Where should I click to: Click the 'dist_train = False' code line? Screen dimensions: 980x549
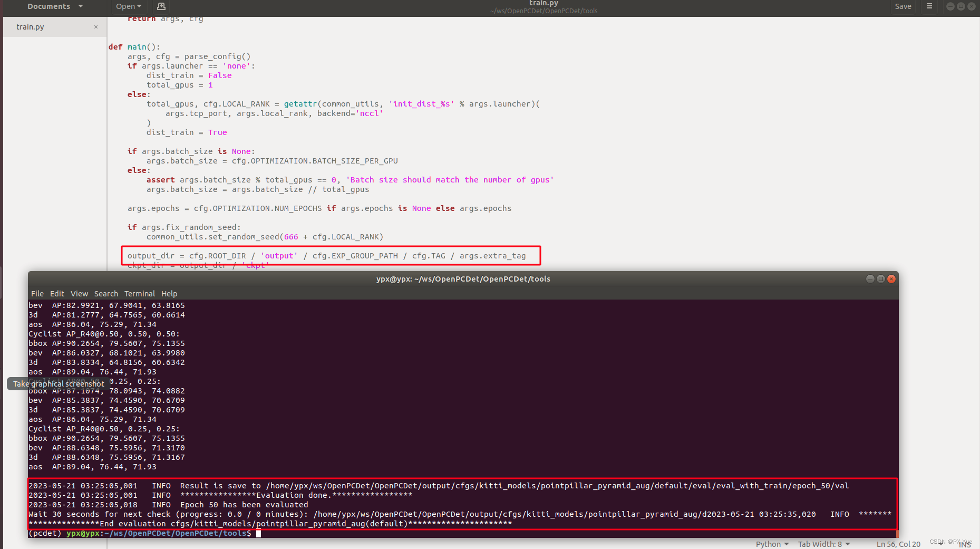[189, 75]
